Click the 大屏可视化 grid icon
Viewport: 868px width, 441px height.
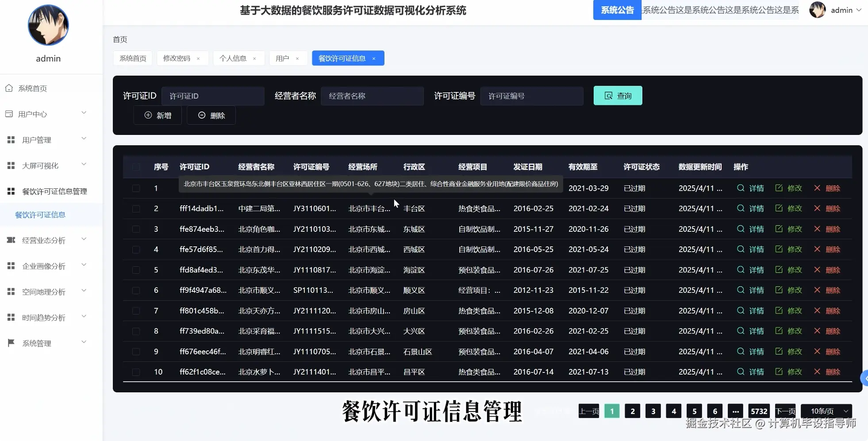pos(11,165)
